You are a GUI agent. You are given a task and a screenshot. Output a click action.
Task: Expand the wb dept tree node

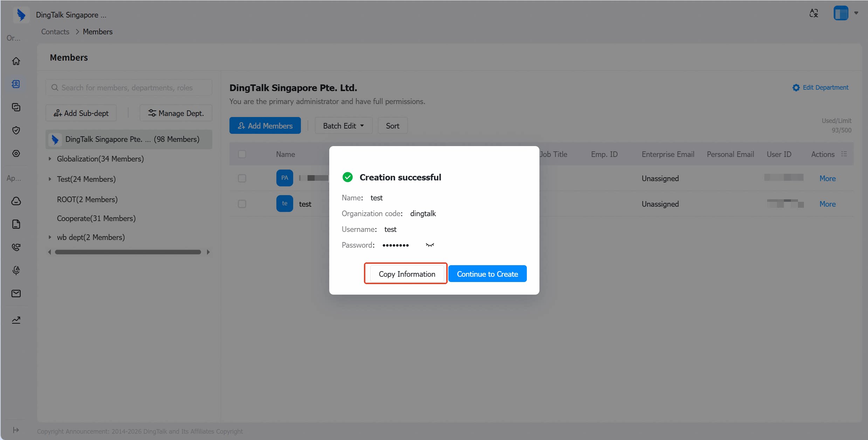tap(50, 237)
